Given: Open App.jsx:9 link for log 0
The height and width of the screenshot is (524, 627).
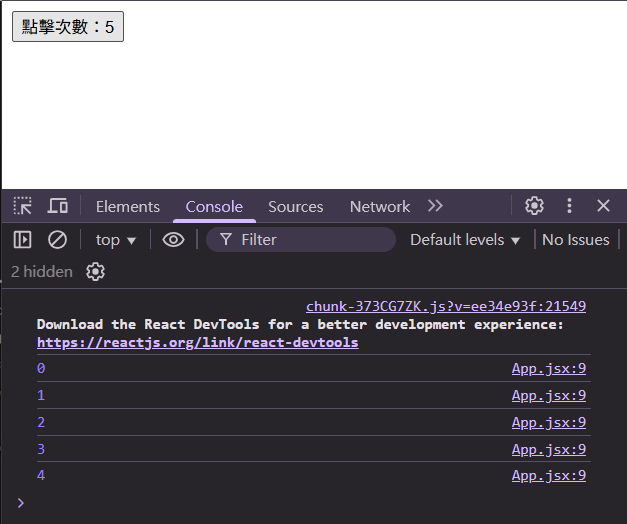Looking at the screenshot, I should (549, 368).
